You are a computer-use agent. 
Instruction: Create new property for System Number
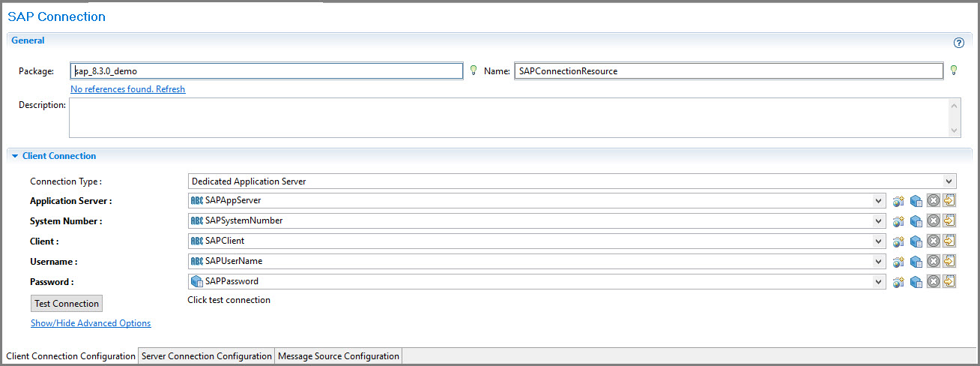pos(898,221)
